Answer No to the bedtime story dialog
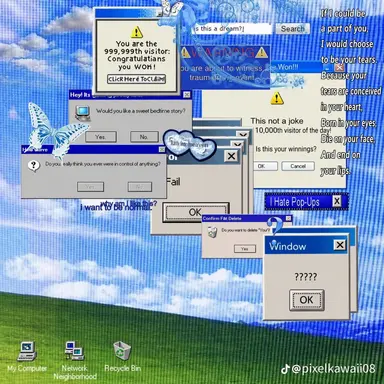This screenshot has height=384, width=384. click(144, 137)
